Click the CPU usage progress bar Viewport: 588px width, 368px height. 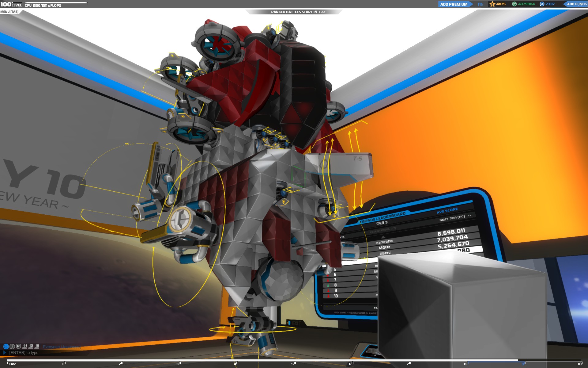click(x=56, y=3)
